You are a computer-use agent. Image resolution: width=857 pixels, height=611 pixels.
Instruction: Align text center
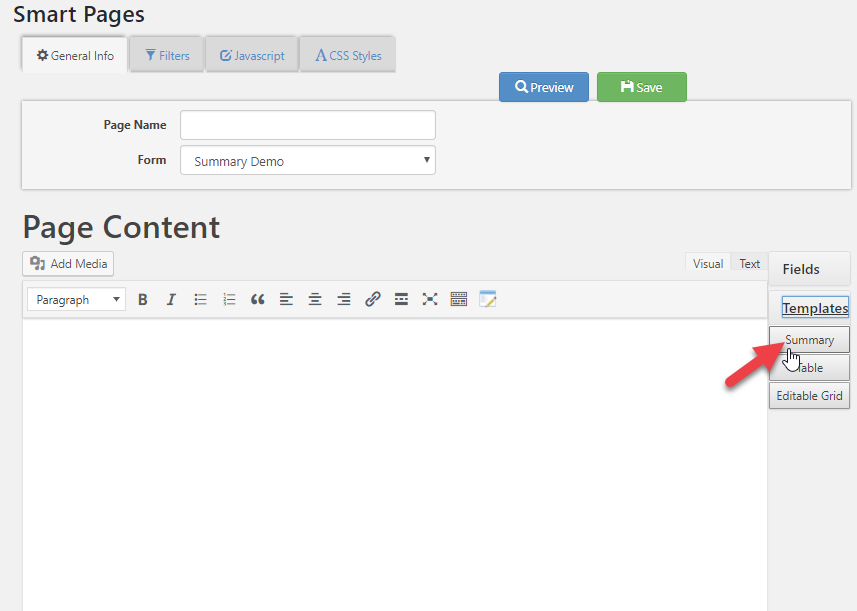click(x=315, y=299)
